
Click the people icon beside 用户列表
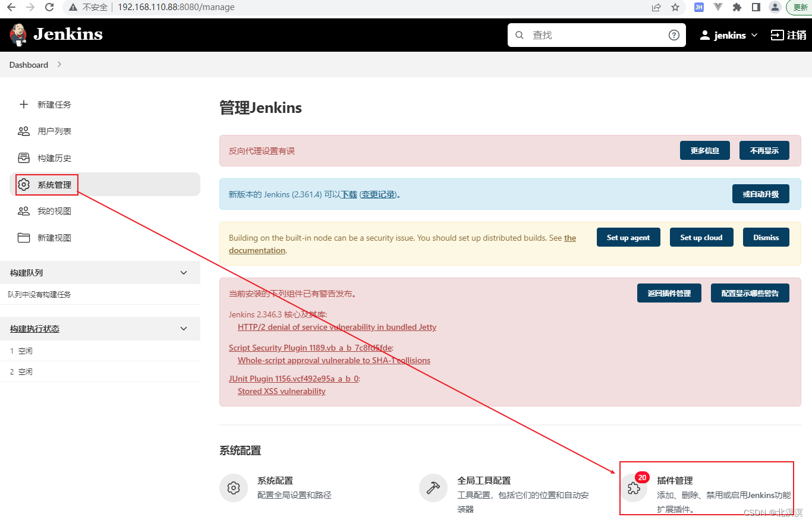pyautogui.click(x=24, y=131)
